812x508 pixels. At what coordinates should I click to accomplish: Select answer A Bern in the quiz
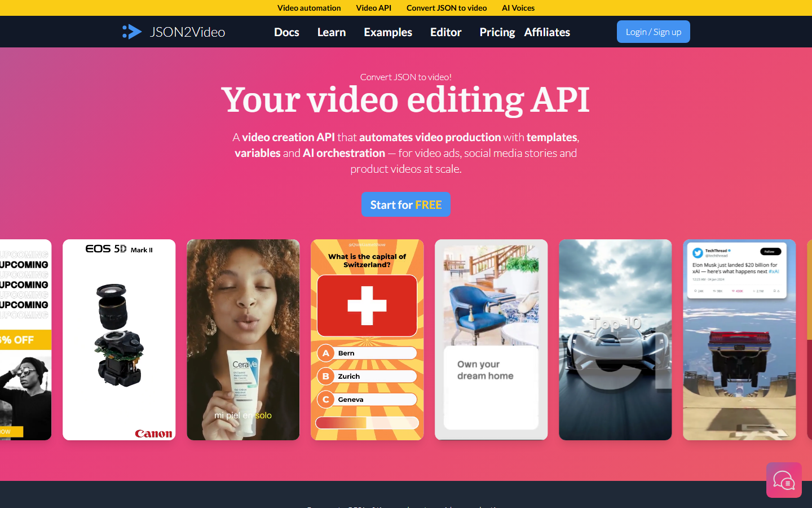367,353
